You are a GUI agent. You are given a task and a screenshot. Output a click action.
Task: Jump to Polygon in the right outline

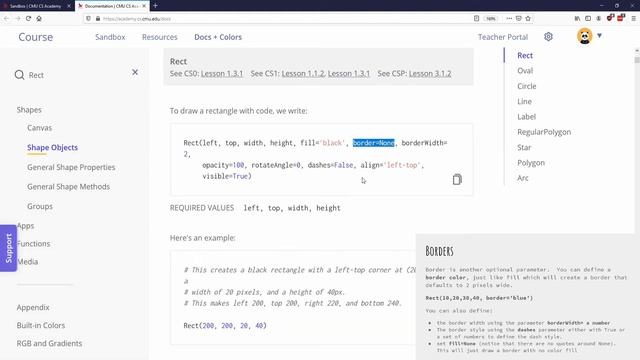tap(531, 162)
